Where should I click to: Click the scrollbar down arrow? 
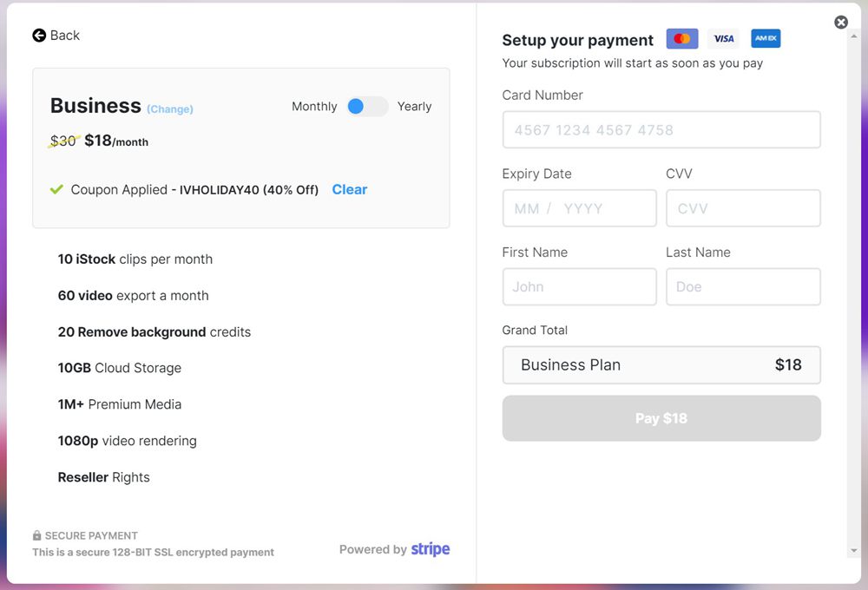coord(853,551)
